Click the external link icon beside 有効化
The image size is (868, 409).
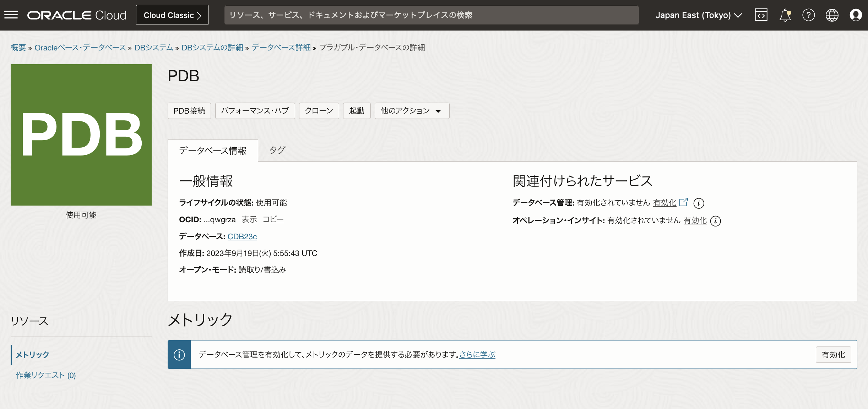(683, 202)
